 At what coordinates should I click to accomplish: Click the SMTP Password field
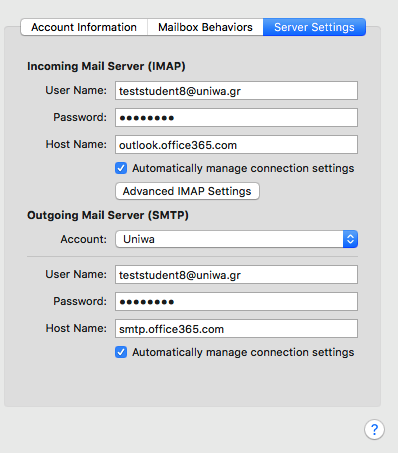(x=236, y=302)
